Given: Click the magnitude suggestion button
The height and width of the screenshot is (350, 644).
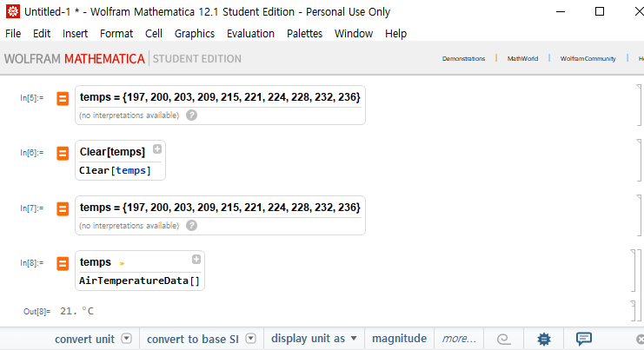Looking at the screenshot, I should 399,339.
